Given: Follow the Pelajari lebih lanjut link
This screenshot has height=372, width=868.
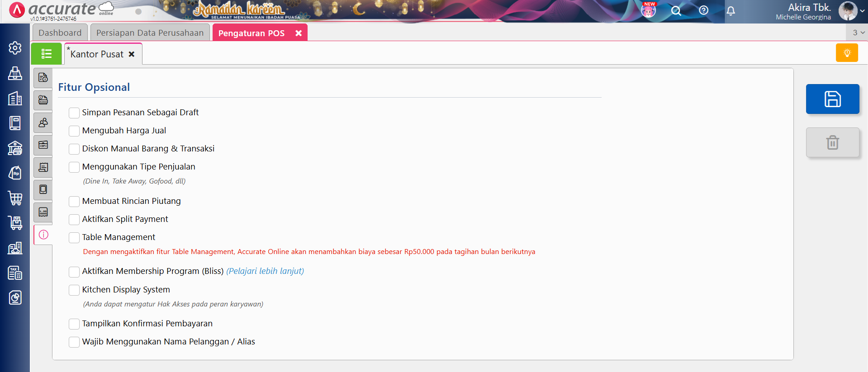Looking at the screenshot, I should coord(265,271).
